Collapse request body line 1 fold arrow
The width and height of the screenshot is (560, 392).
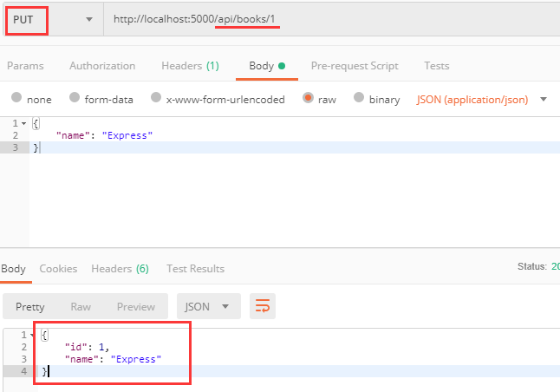[x=24, y=124]
